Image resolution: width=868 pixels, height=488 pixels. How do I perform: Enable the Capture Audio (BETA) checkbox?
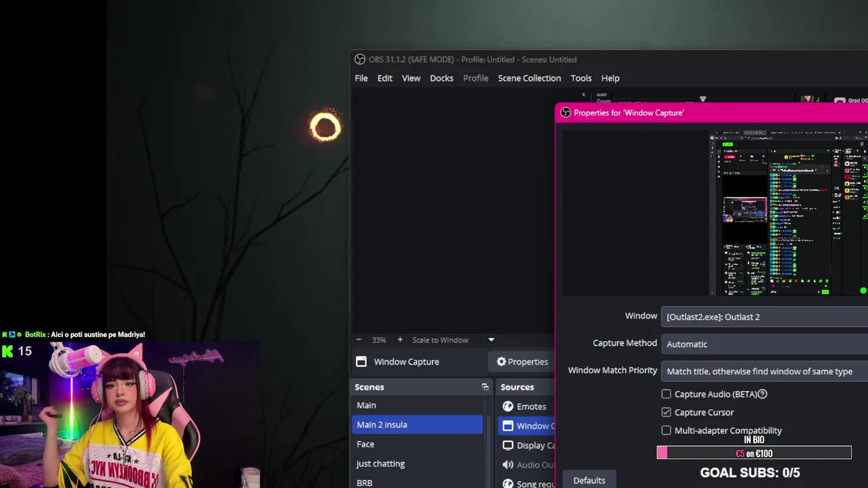(x=666, y=394)
